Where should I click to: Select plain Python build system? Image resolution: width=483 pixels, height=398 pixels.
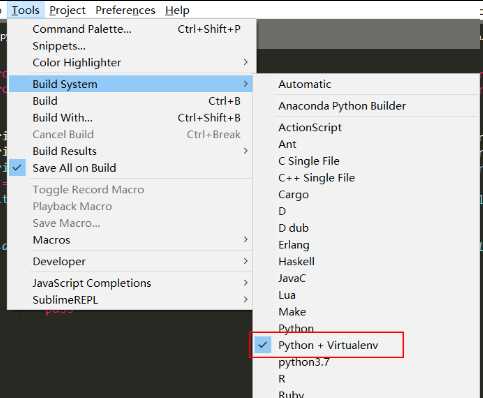point(367,328)
